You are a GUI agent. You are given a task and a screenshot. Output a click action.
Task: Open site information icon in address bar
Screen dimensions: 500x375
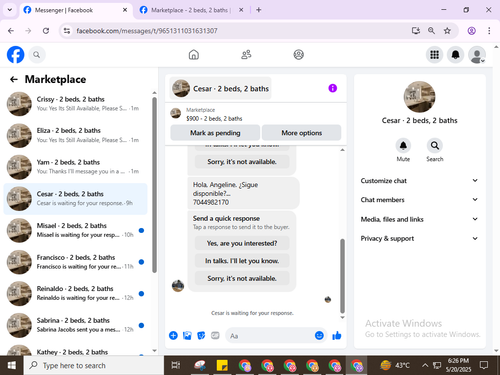(x=67, y=31)
